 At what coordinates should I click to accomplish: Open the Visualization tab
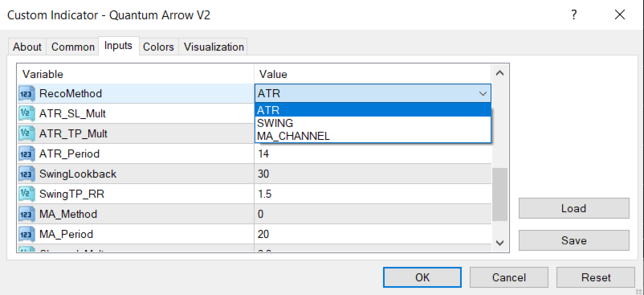coord(214,47)
